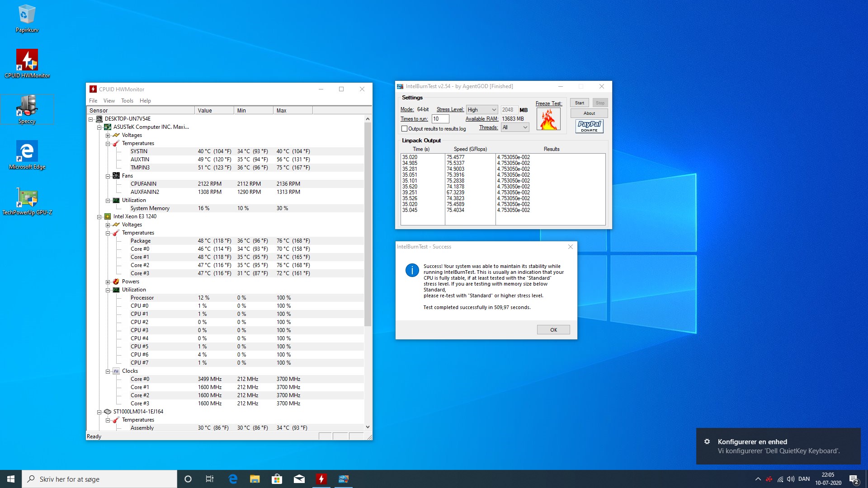Click the Value column header

(x=214, y=110)
